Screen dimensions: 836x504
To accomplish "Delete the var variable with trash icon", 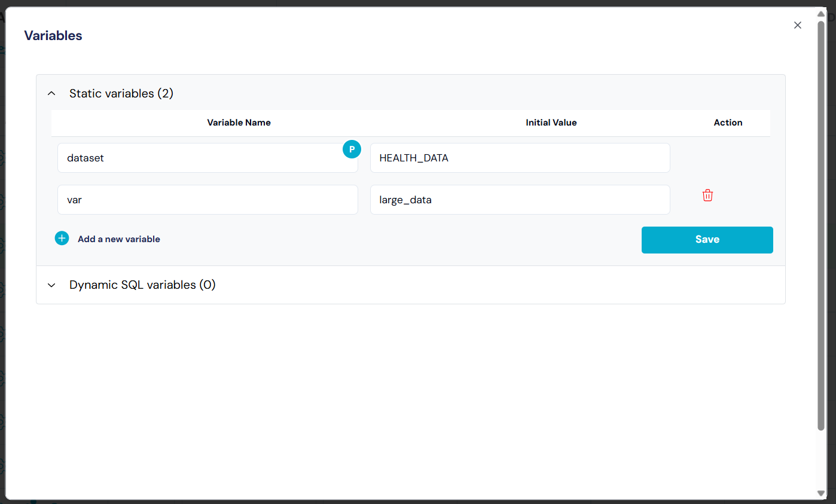I will click(707, 196).
